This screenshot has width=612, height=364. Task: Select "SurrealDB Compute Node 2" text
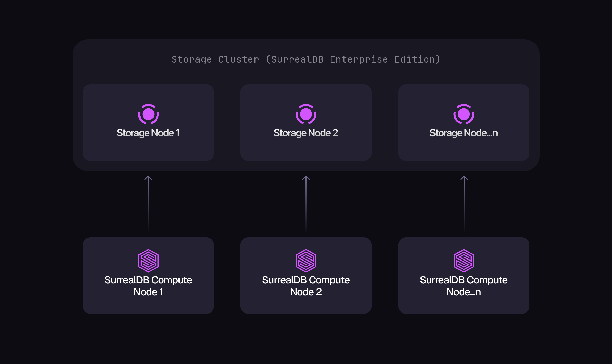306,286
